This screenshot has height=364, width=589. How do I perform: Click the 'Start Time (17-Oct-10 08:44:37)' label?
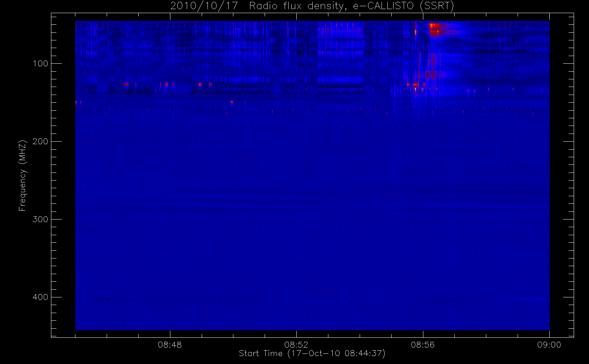[x=312, y=353]
